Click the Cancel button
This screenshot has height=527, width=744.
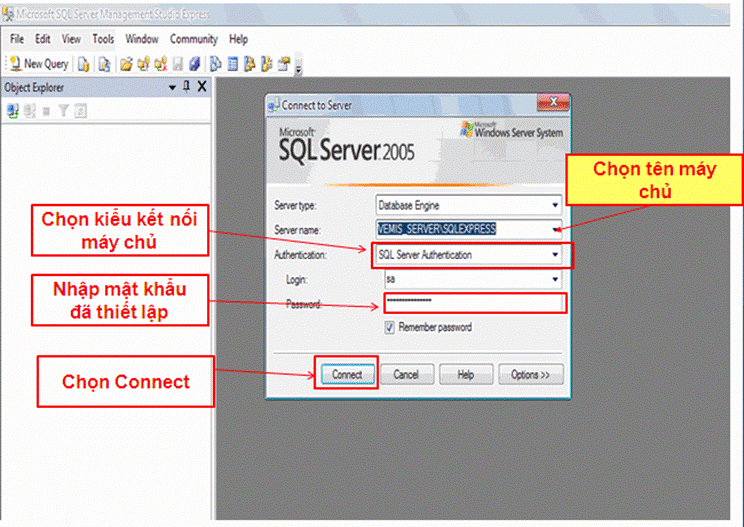coord(407,374)
